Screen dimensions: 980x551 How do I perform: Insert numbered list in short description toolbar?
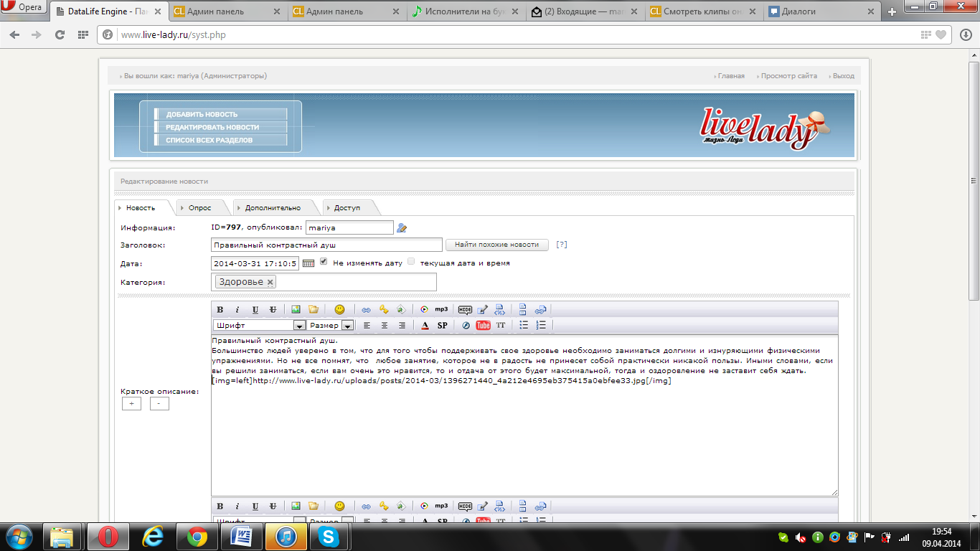541,325
